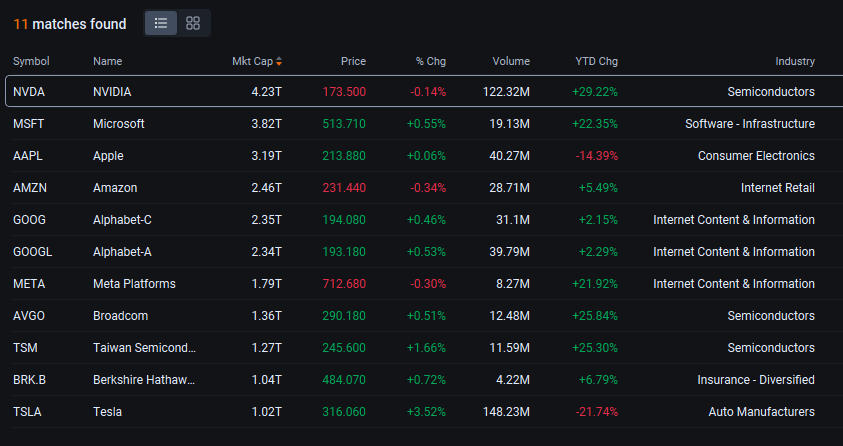Image resolution: width=843 pixels, height=446 pixels.
Task: Click Tesla volume 148.23M
Action: tap(506, 412)
